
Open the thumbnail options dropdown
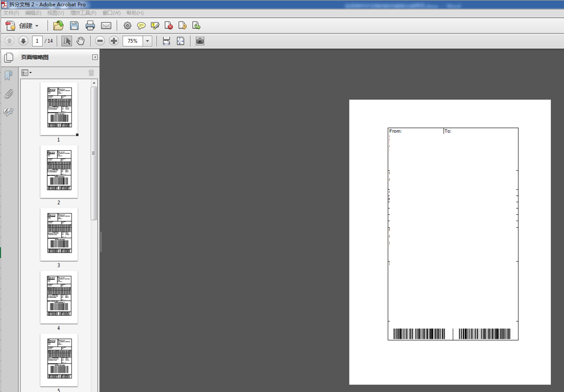26,73
